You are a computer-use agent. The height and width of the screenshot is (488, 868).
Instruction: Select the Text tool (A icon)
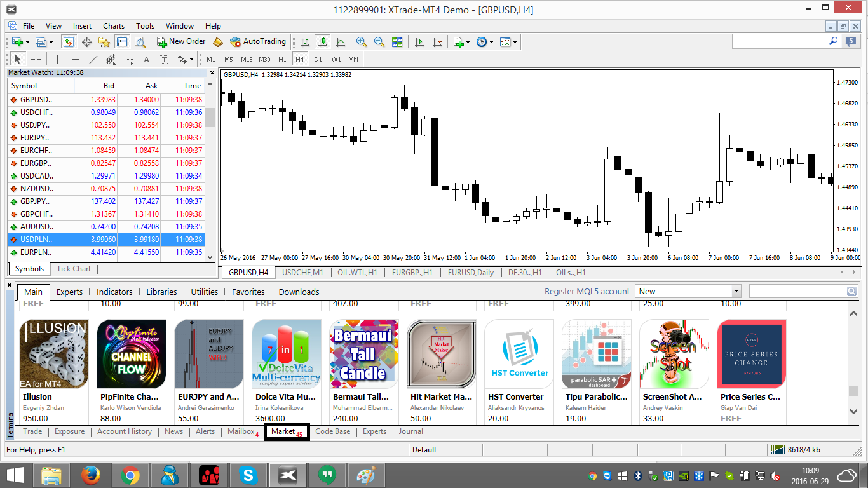coord(146,60)
